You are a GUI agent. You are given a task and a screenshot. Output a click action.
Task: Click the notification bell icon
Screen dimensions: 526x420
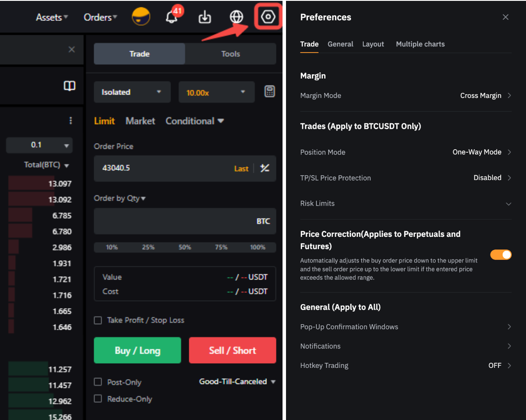[x=172, y=18]
